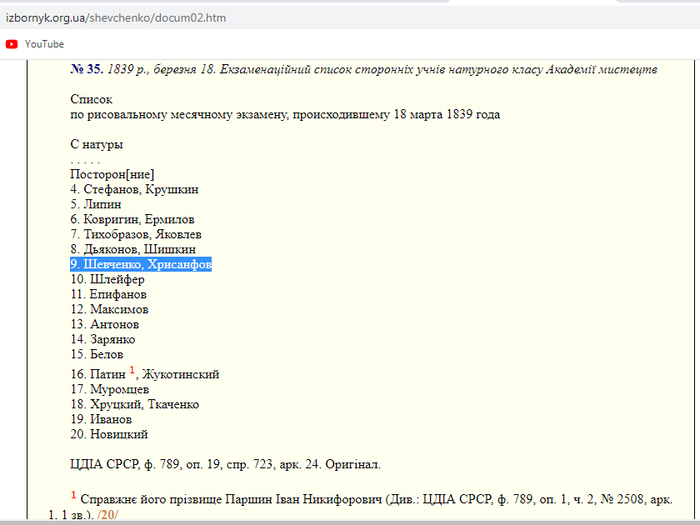Click the YouTube bookmark icon
700x525 pixels.
[11, 44]
